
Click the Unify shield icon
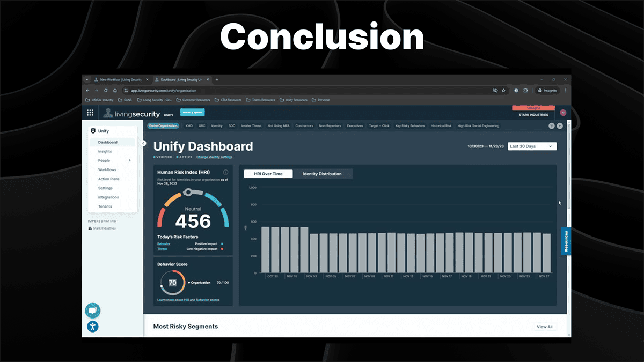click(93, 131)
